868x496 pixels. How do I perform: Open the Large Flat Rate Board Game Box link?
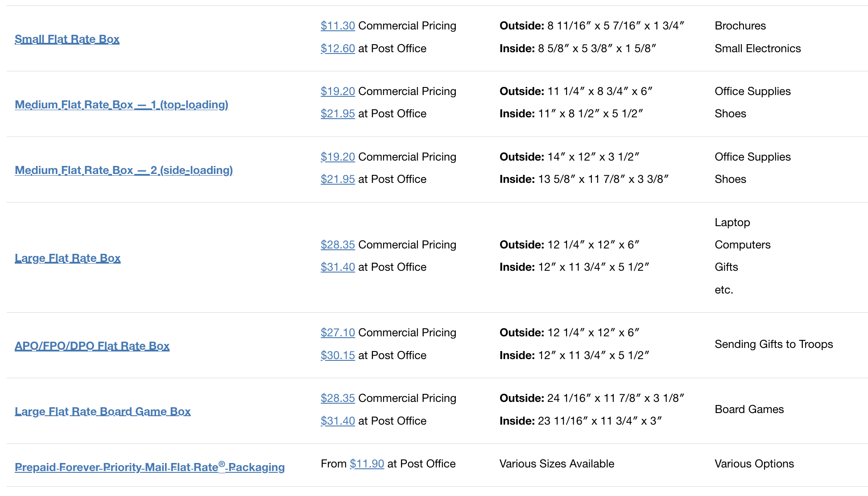pos(103,411)
